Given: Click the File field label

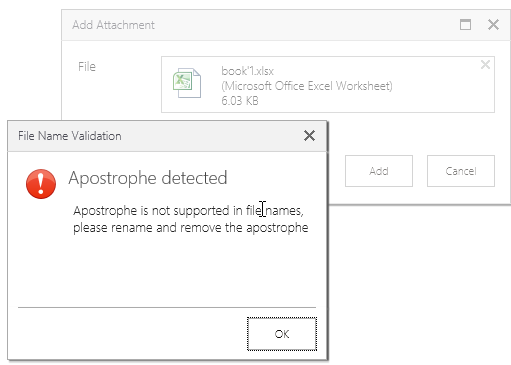Looking at the screenshot, I should pos(87,67).
